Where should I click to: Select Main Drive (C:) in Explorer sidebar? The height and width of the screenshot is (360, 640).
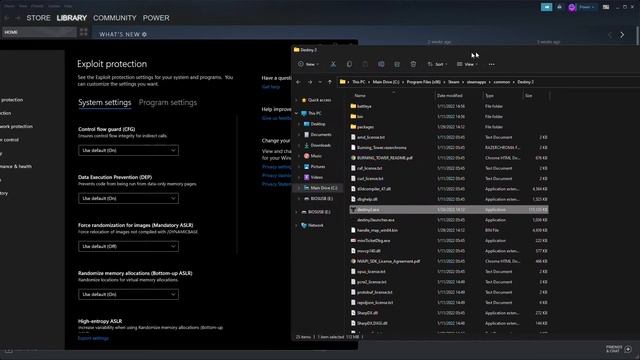click(x=324, y=188)
